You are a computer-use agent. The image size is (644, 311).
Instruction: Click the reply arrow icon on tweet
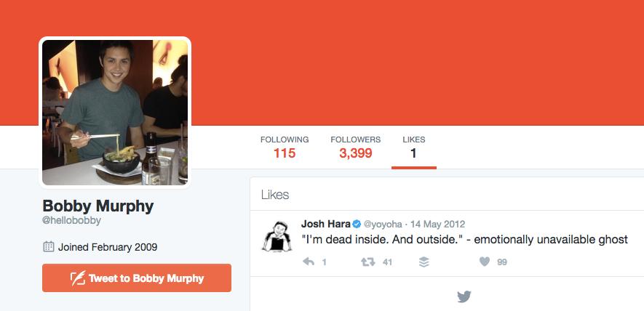pos(308,262)
